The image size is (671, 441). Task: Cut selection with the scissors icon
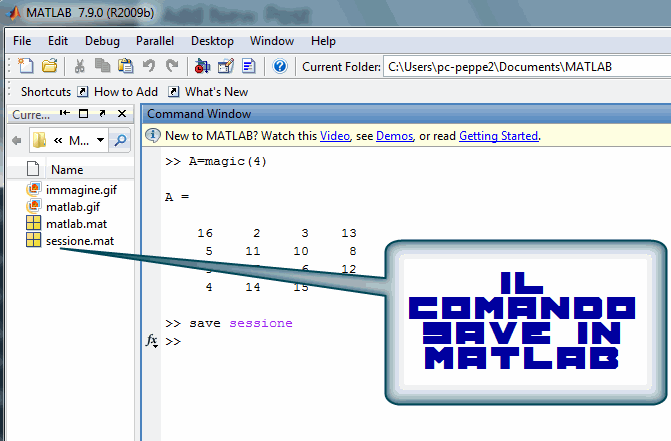tap(79, 66)
